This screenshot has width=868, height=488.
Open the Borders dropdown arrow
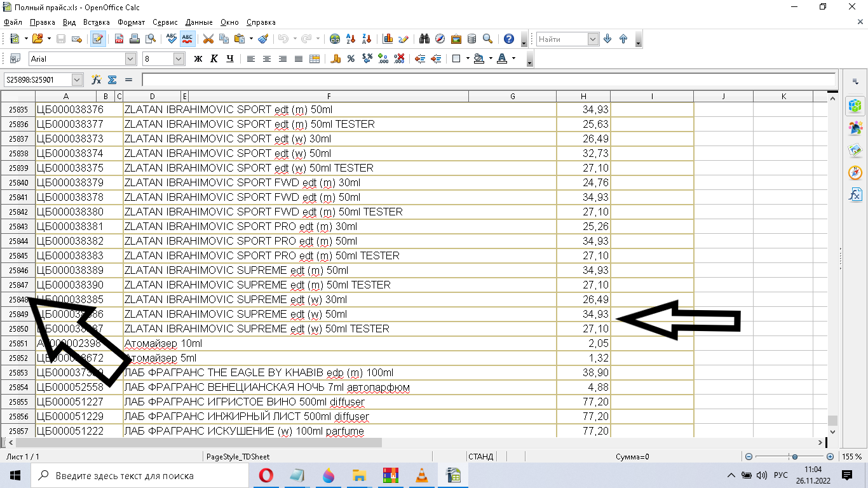point(468,59)
